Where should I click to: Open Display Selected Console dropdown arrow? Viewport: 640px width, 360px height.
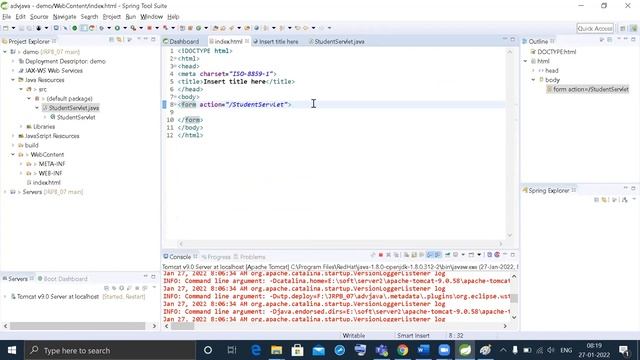(463, 255)
